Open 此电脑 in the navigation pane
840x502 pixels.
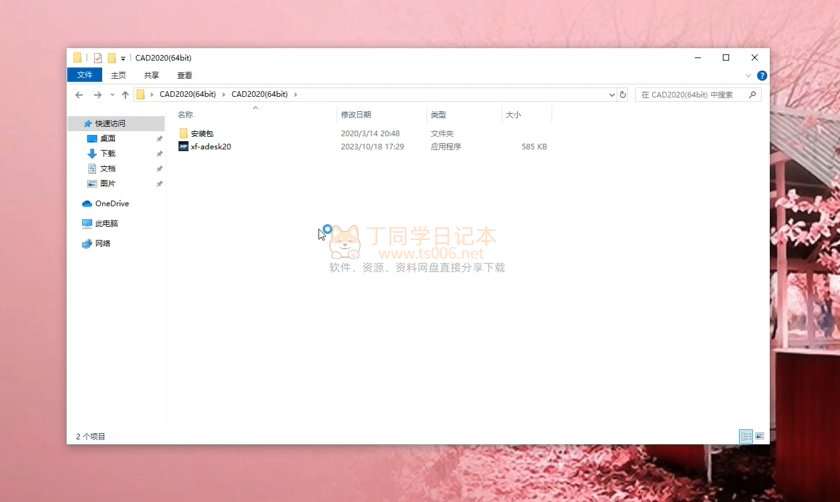click(x=106, y=223)
